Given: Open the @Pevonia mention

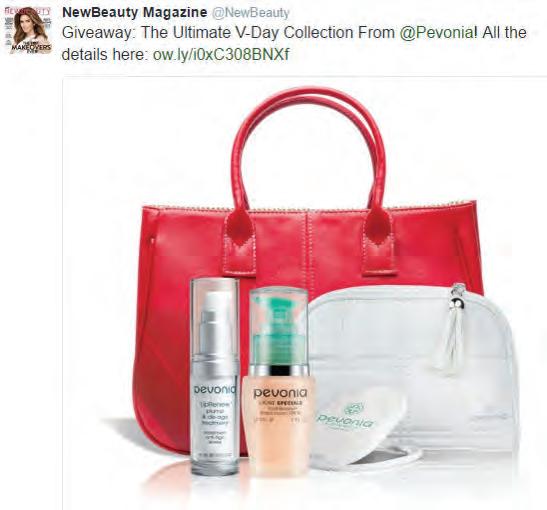Looking at the screenshot, I should [x=436, y=33].
